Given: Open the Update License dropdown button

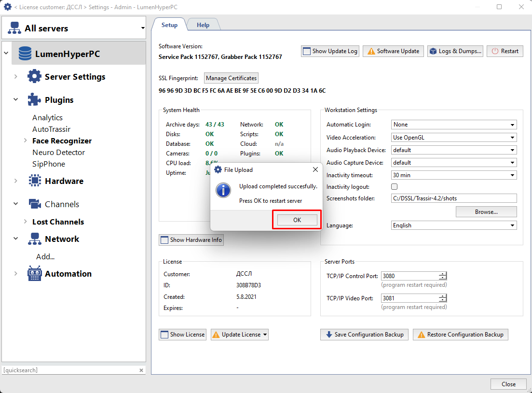Looking at the screenshot, I should pos(240,335).
